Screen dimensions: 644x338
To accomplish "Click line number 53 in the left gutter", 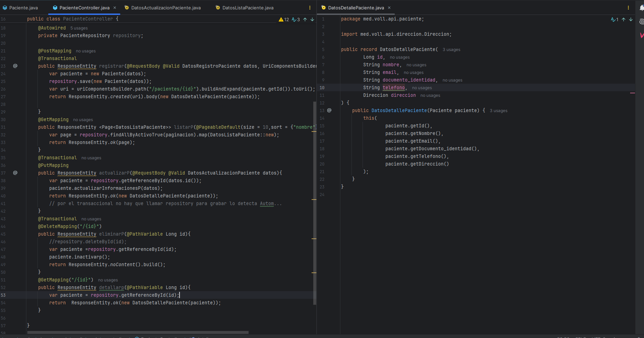I will tap(3, 295).
